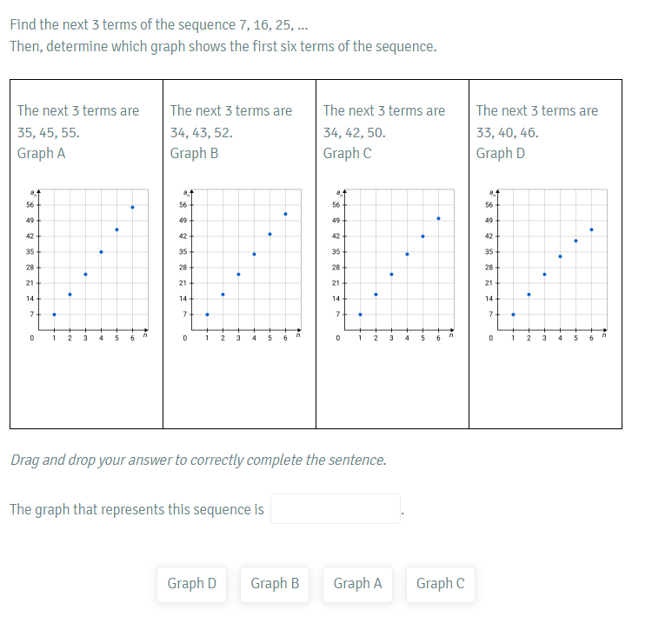Select the Graph A answer tile
The width and height of the screenshot is (672, 623).
[357, 585]
